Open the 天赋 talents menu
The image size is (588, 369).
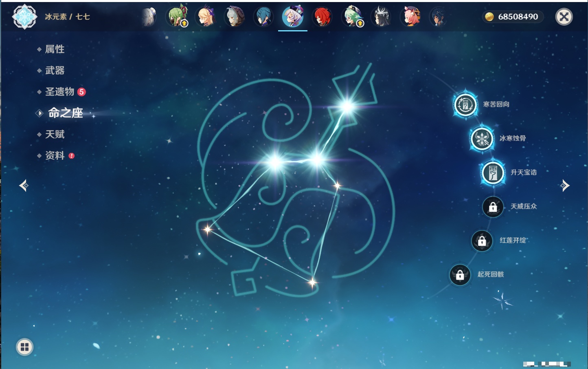pyautogui.click(x=55, y=134)
